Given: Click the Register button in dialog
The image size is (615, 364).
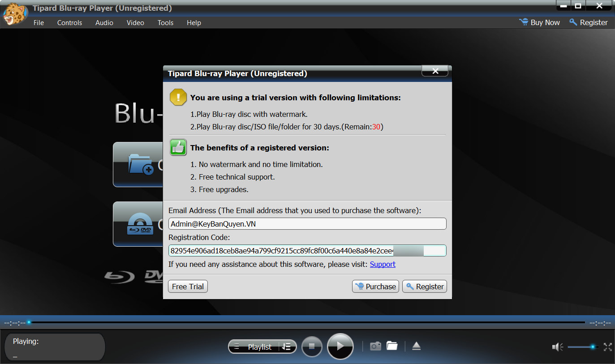Looking at the screenshot, I should pos(425,287).
